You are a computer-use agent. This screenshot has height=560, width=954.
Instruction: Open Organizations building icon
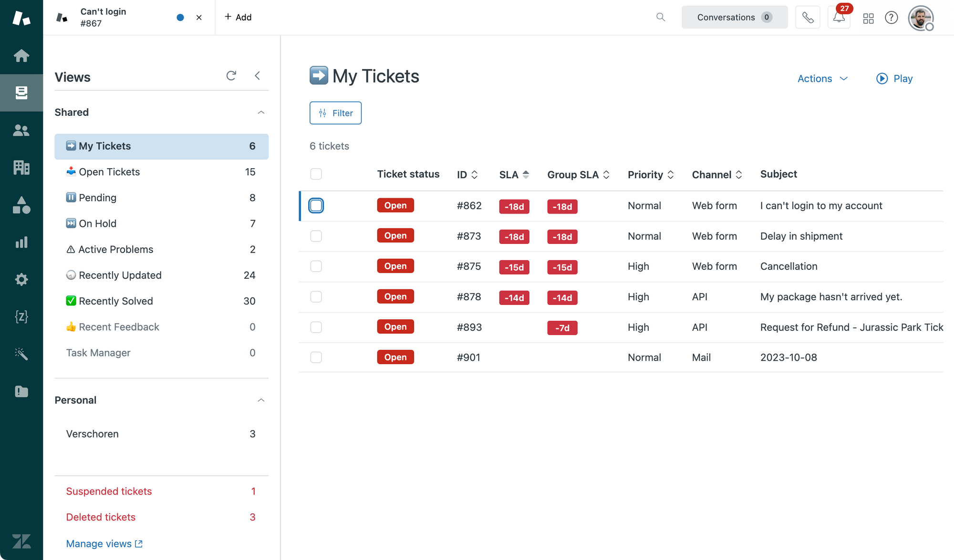point(21,167)
